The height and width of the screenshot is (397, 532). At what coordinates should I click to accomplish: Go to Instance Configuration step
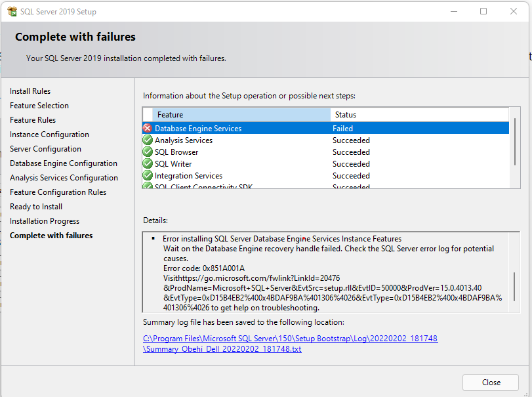click(50, 135)
